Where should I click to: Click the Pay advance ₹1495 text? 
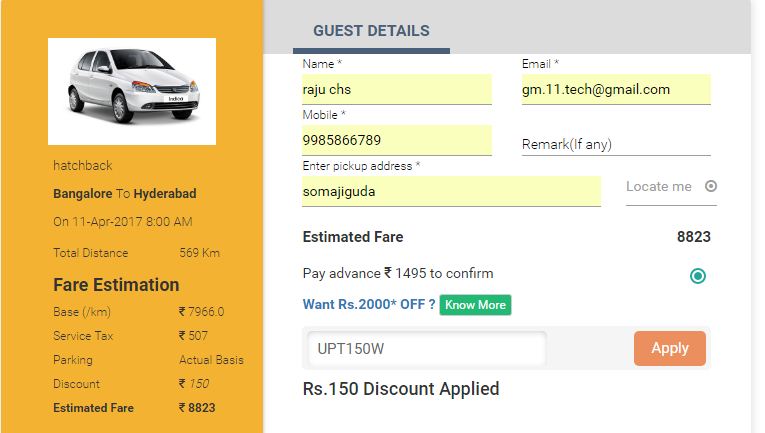point(398,273)
